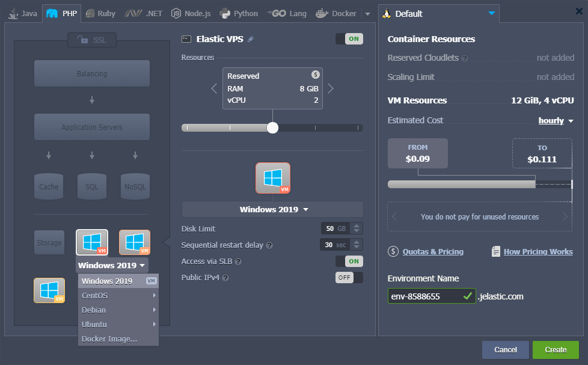Image resolution: width=588 pixels, height=365 pixels.
Task: Click the Cancel button
Action: coord(506,349)
